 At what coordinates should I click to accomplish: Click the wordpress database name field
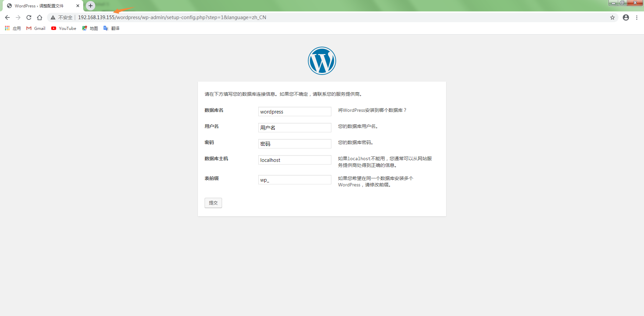[294, 111]
